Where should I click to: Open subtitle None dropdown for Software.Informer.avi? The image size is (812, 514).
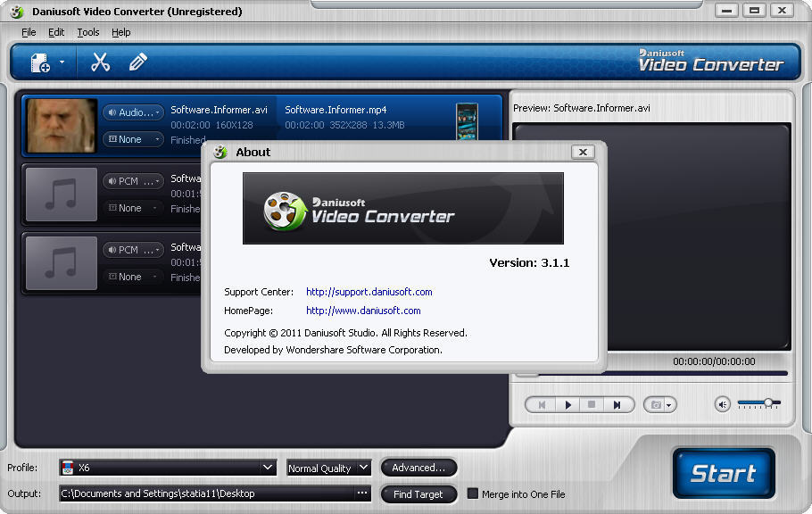pyautogui.click(x=133, y=139)
